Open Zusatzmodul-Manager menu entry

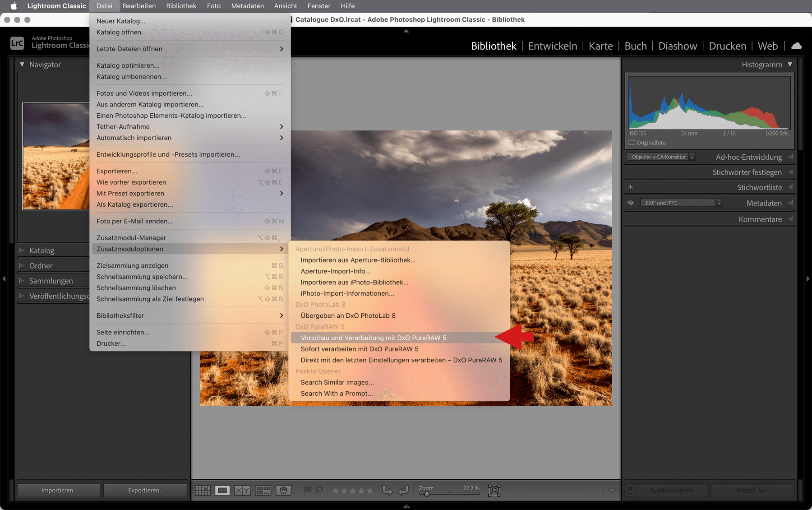click(190, 237)
